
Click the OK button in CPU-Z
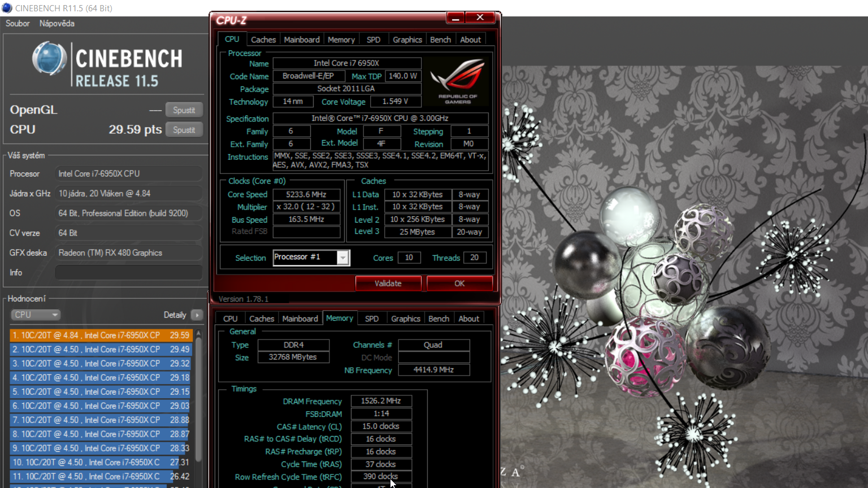(x=459, y=283)
